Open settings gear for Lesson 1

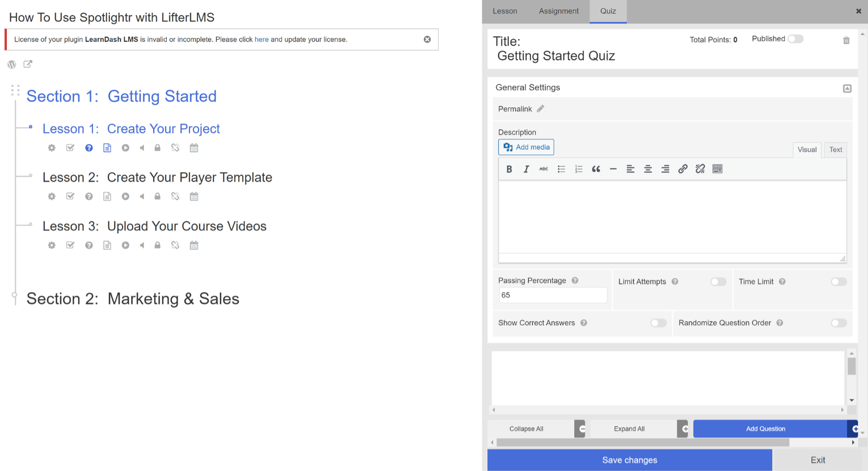click(x=52, y=148)
